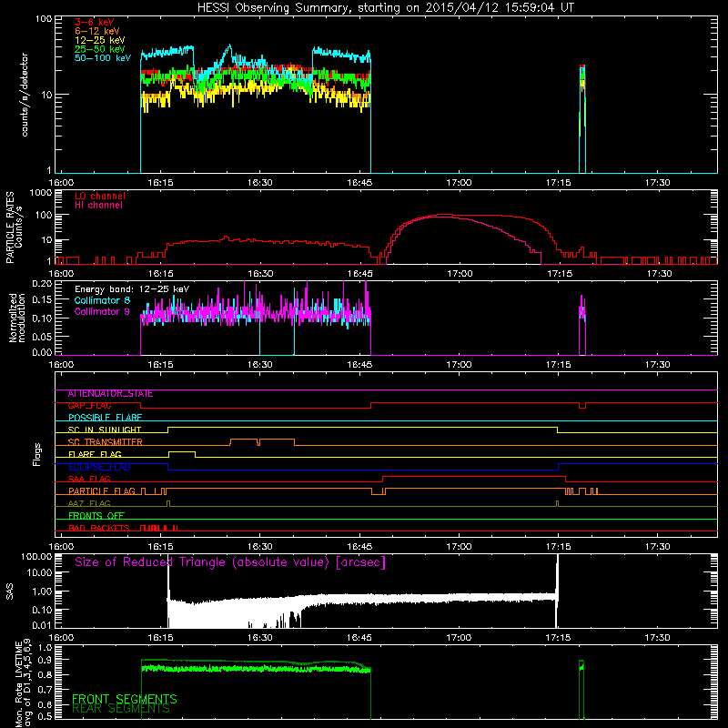Click the AAZ_FLAG label
This screenshot has height=728, width=728.
coord(89,503)
